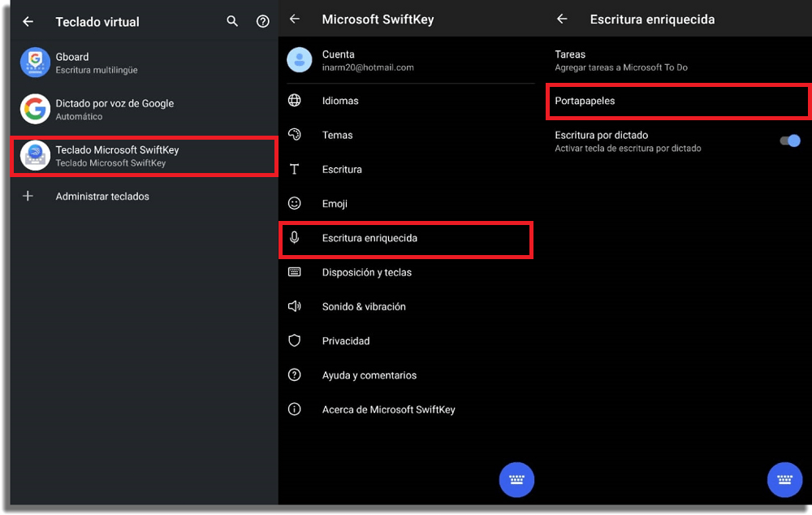Open the Idiomas settings

coord(407,101)
